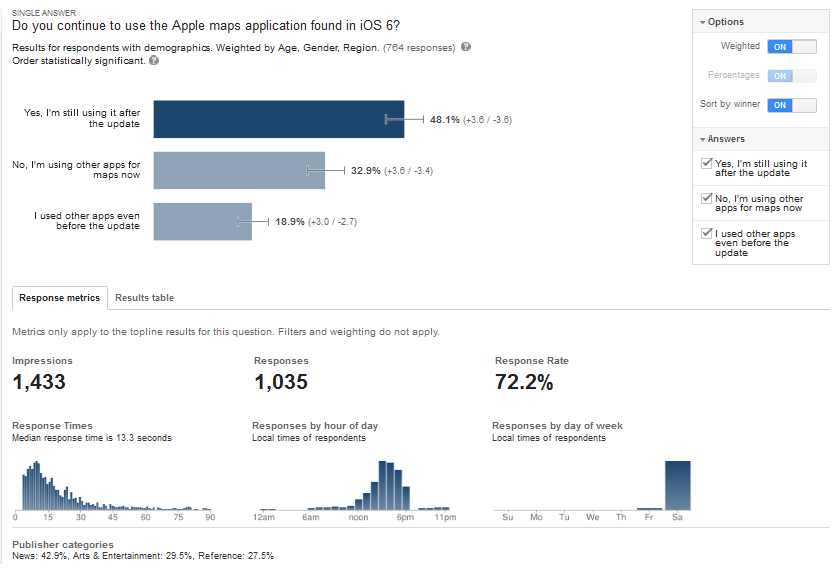Click the 18.9% bar
Image resolution: width=835 pixels, height=570 pixels.
tap(203, 222)
